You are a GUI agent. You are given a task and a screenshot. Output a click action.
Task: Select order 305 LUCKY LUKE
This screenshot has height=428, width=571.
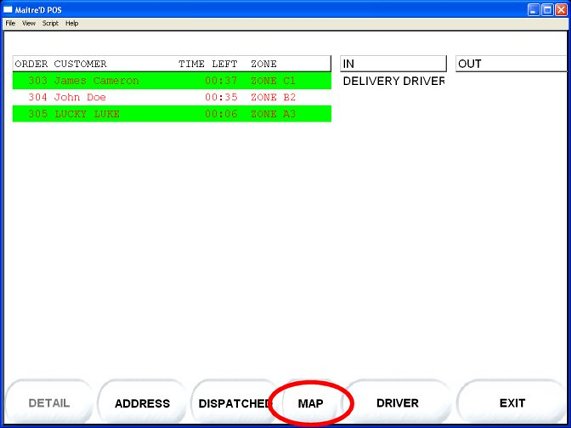click(x=172, y=114)
